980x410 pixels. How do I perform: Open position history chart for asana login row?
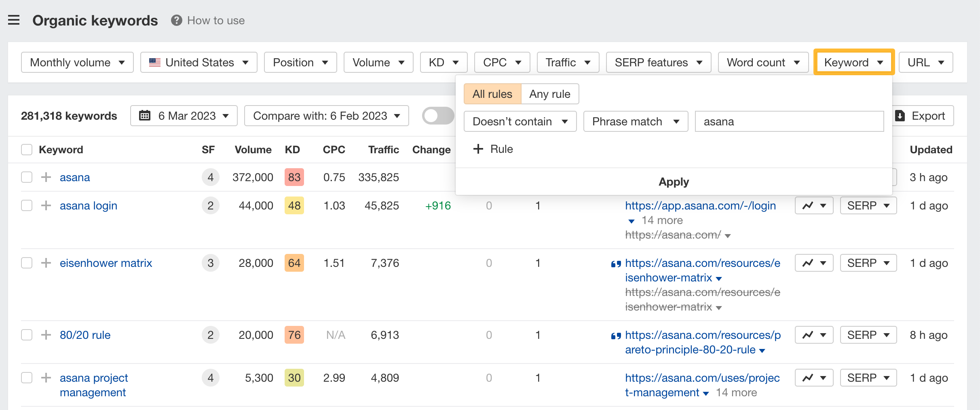(814, 205)
